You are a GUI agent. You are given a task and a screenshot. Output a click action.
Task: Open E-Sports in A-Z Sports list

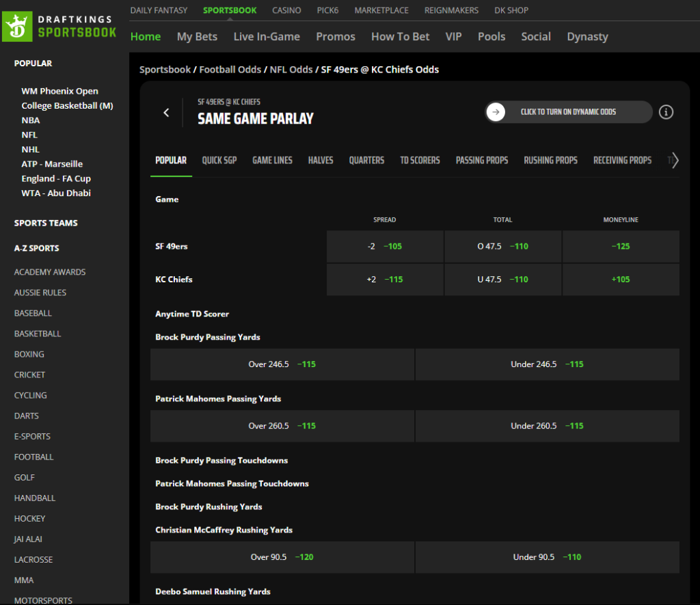click(x=32, y=436)
